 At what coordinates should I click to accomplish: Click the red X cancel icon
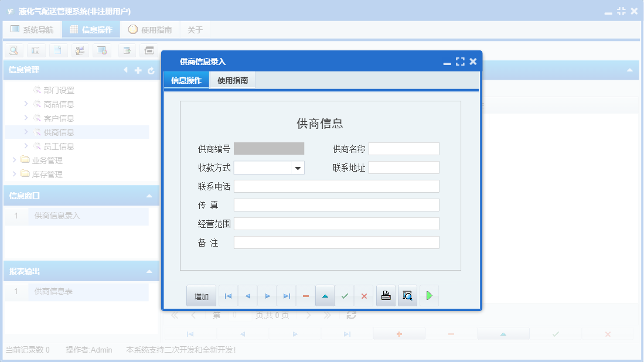364,296
